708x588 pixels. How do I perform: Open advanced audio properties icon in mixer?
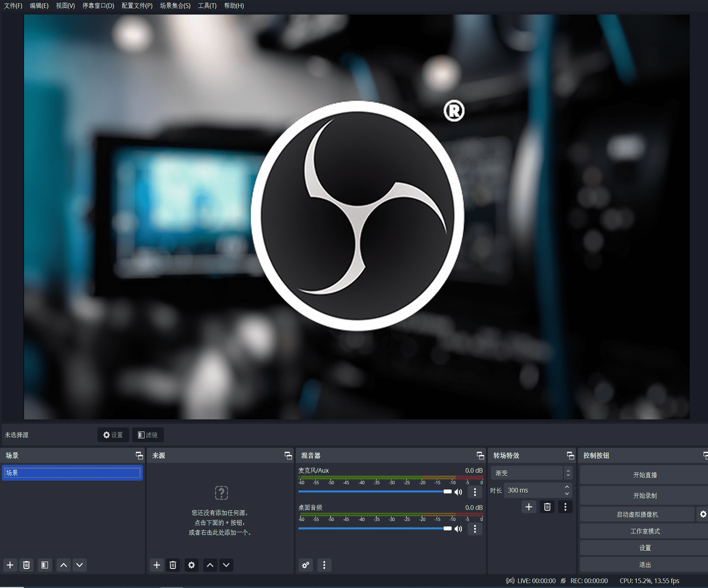[x=306, y=565]
